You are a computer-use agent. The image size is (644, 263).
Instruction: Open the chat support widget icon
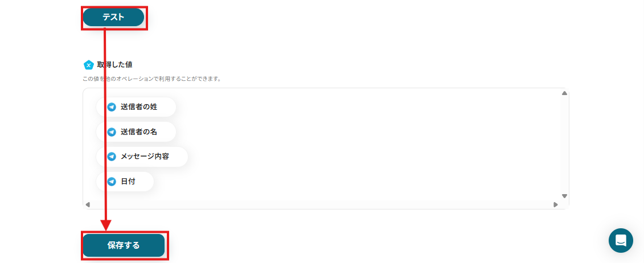click(x=621, y=240)
